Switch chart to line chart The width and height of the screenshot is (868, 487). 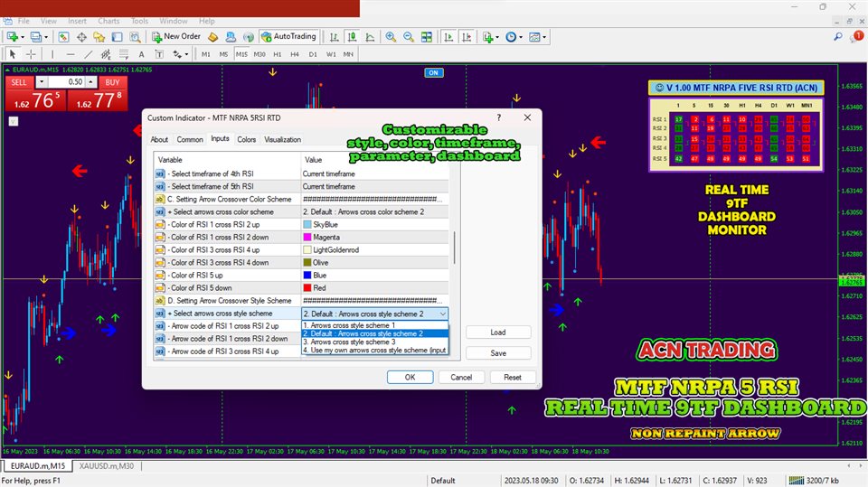(370, 37)
